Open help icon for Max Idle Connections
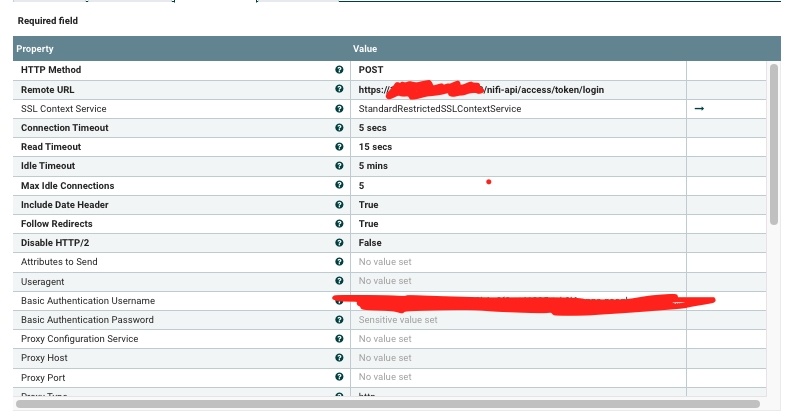Screen dimensions: 792x419 [339, 185]
